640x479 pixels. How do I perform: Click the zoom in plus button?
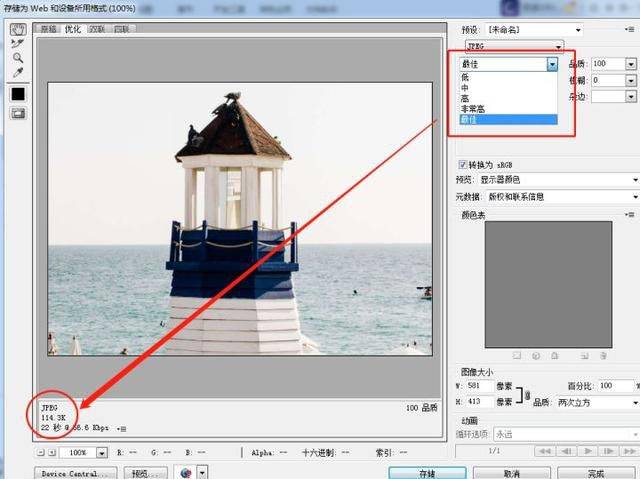point(52,452)
